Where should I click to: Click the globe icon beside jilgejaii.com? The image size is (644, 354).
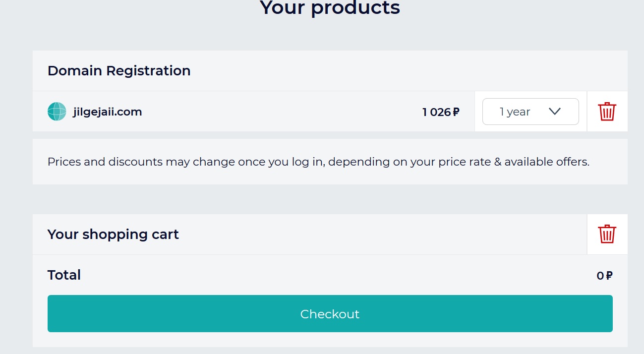coord(57,112)
